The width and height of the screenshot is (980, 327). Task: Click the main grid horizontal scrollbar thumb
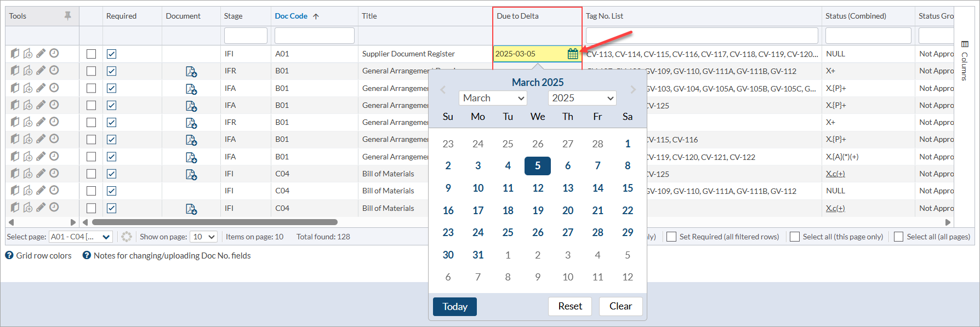pyautogui.click(x=215, y=222)
